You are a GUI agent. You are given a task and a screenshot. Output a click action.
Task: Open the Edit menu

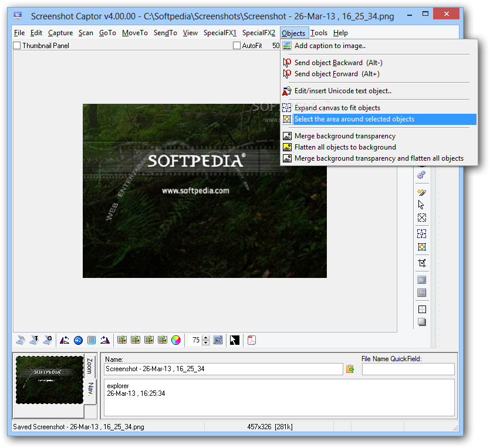pyautogui.click(x=36, y=33)
